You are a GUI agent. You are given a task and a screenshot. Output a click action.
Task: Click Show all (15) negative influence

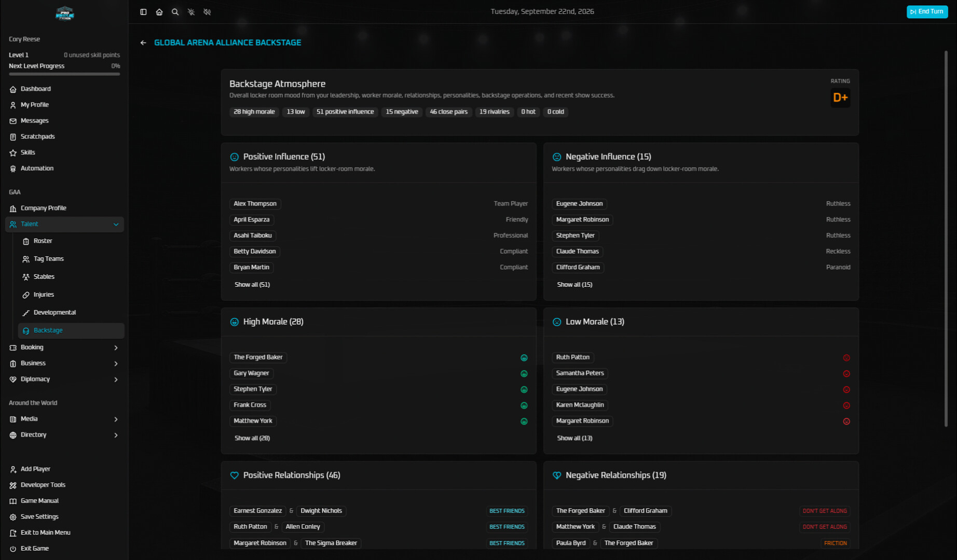click(575, 285)
